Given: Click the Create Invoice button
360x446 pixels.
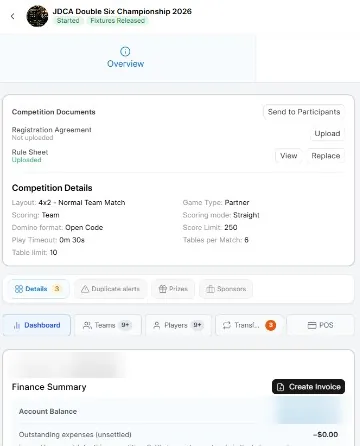Looking at the screenshot, I should tap(308, 387).
